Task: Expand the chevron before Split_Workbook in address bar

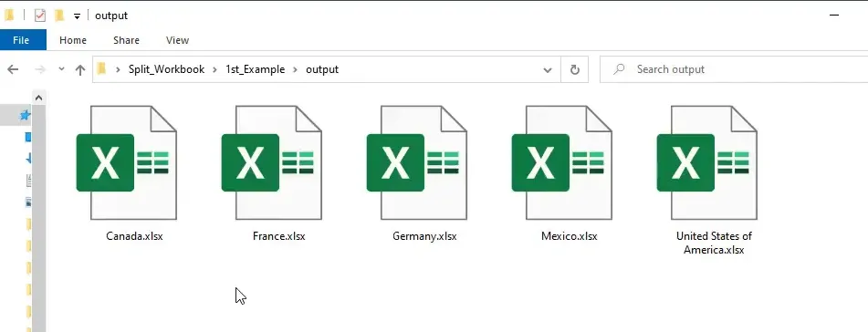Action: click(x=118, y=69)
